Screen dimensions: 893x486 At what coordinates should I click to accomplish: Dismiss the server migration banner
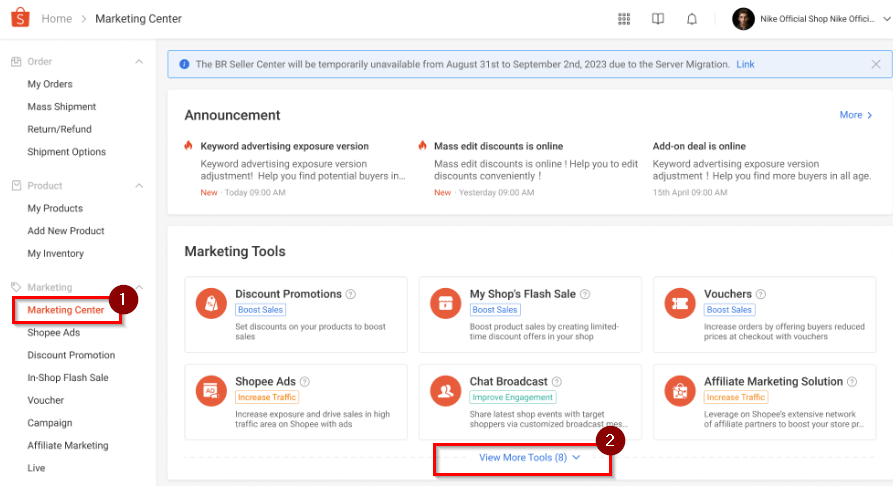tap(876, 64)
